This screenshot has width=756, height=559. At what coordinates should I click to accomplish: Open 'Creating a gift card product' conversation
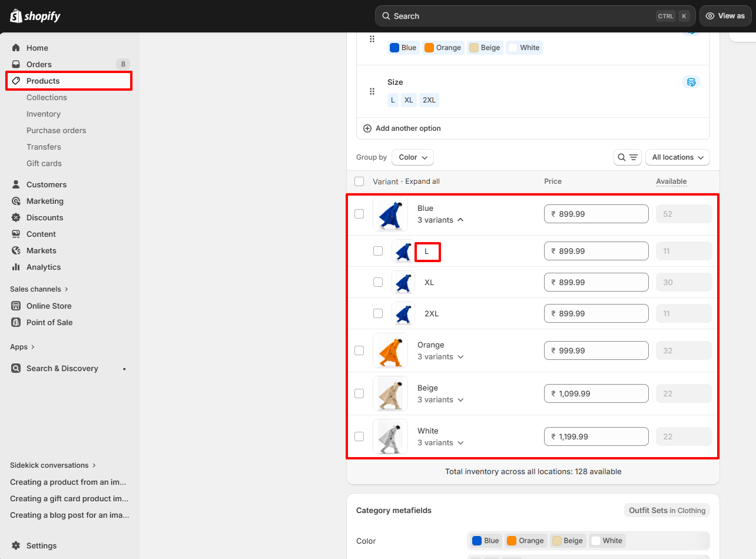69,498
